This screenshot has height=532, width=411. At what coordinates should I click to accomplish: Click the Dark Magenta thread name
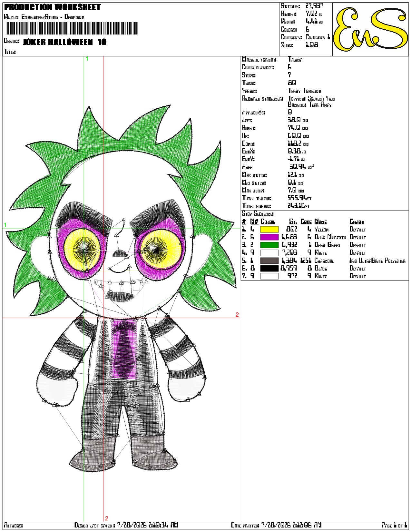(330, 237)
